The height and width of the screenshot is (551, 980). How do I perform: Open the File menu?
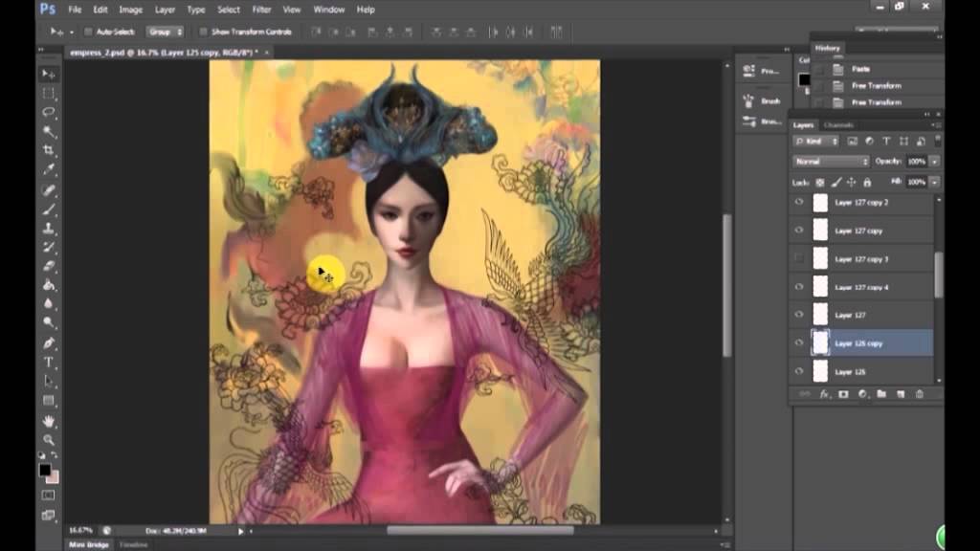pos(75,10)
